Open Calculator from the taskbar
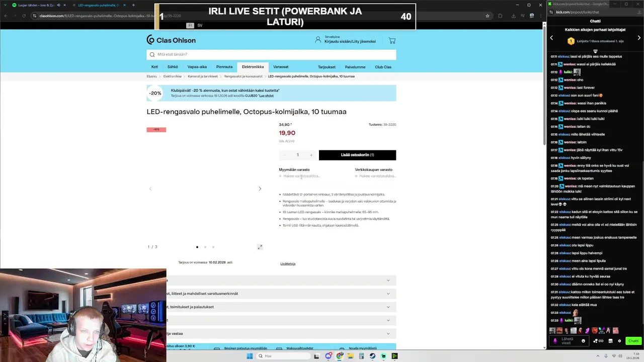 point(361,356)
